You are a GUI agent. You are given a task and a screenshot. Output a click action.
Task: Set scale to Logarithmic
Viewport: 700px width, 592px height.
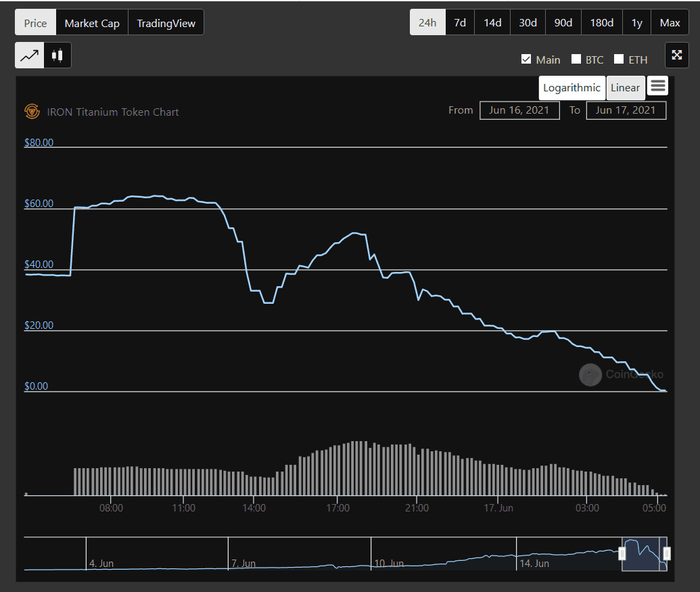pyautogui.click(x=571, y=88)
